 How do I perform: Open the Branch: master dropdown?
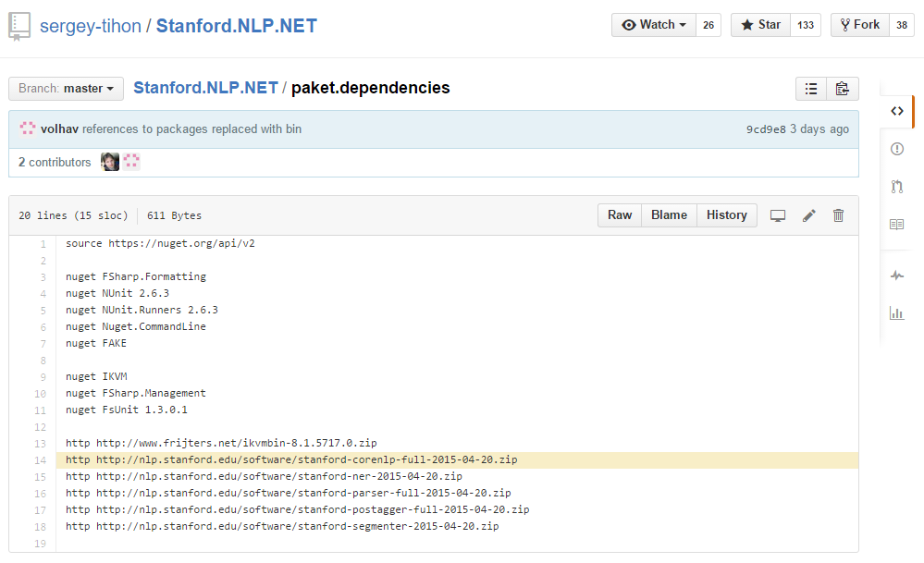click(x=66, y=89)
